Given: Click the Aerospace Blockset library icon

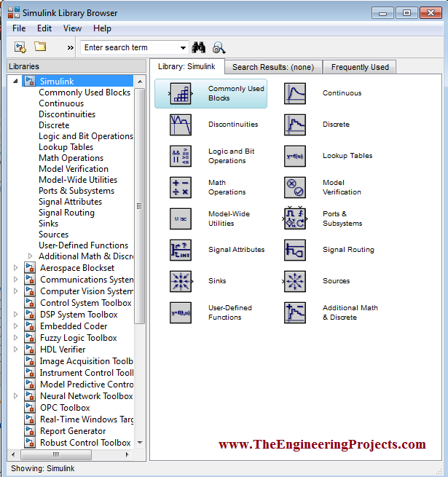Looking at the screenshot, I should tap(30, 268).
